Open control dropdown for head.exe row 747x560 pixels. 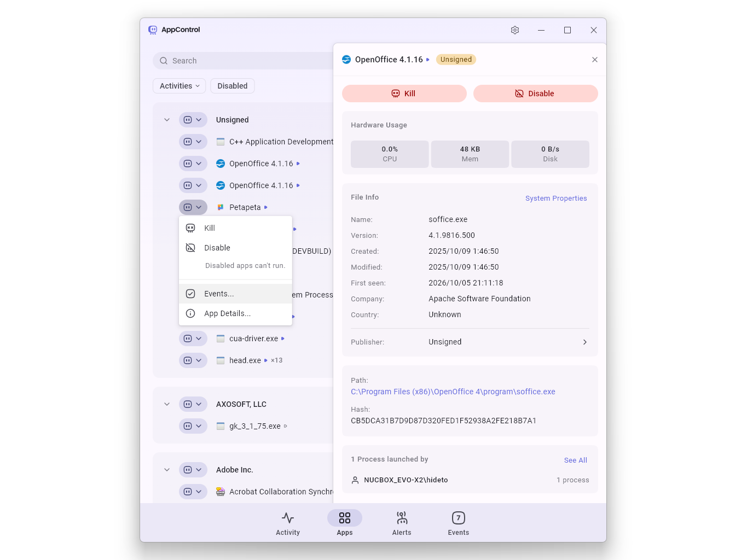193,360
